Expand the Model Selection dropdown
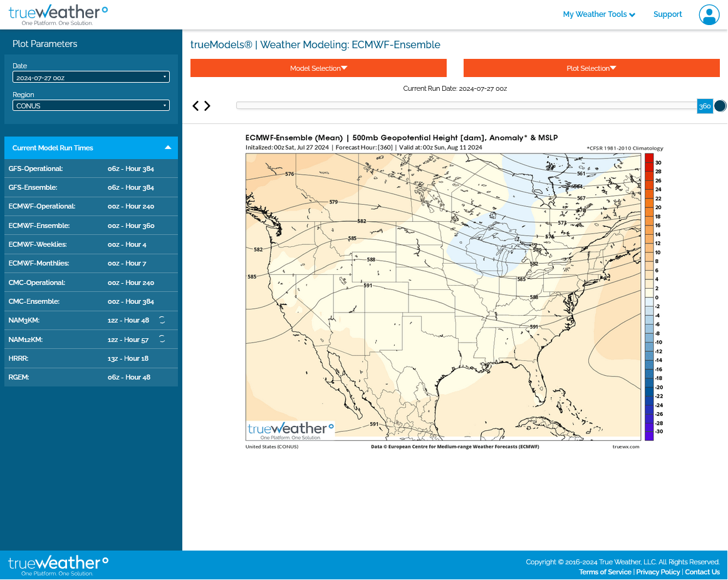728x580 pixels. click(318, 68)
